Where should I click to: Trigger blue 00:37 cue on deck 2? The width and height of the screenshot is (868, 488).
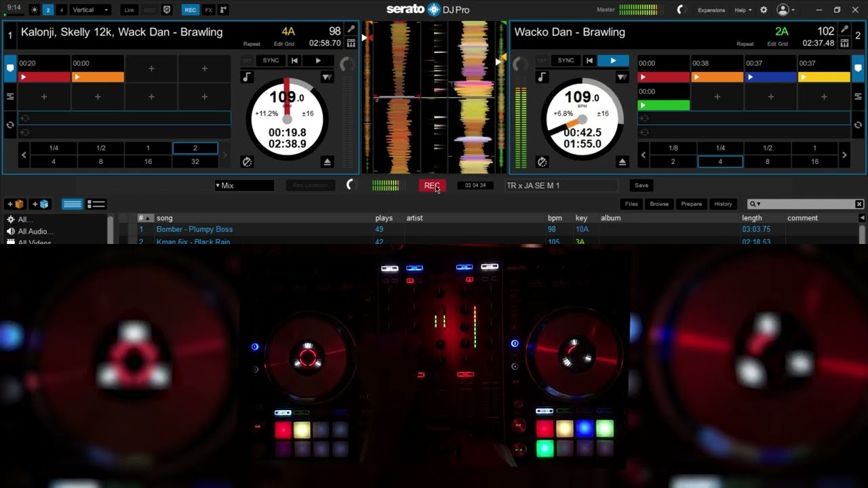point(770,77)
